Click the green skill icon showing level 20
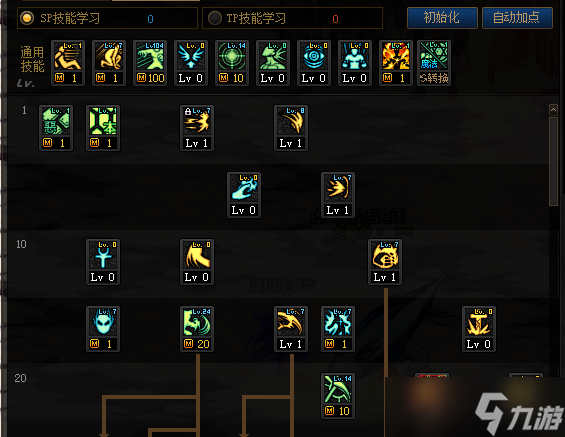The image size is (565, 437). 197,329
